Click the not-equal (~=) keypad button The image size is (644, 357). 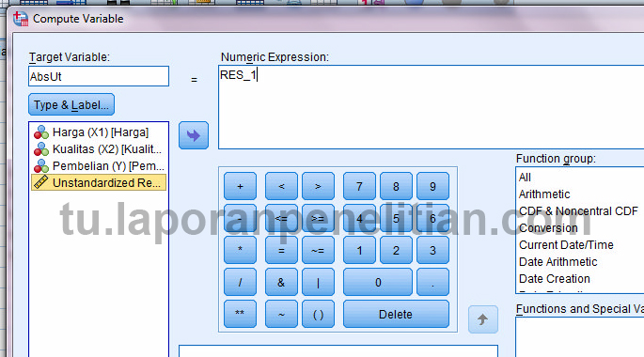point(318,250)
